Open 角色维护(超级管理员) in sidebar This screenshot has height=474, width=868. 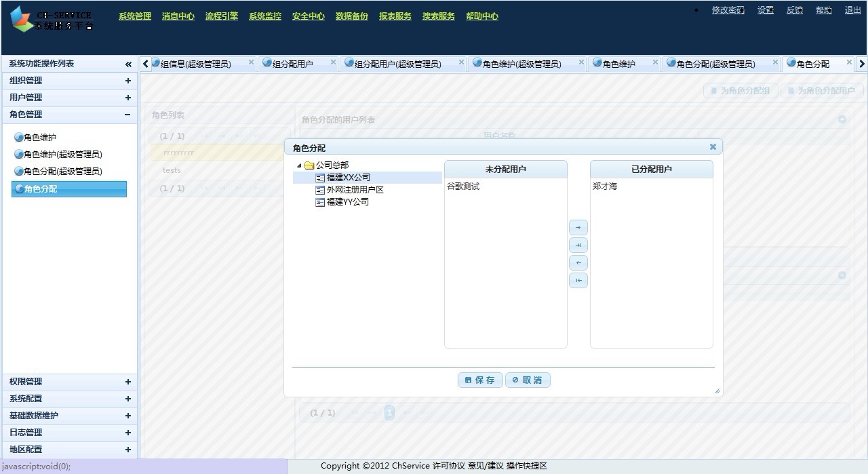tap(63, 155)
